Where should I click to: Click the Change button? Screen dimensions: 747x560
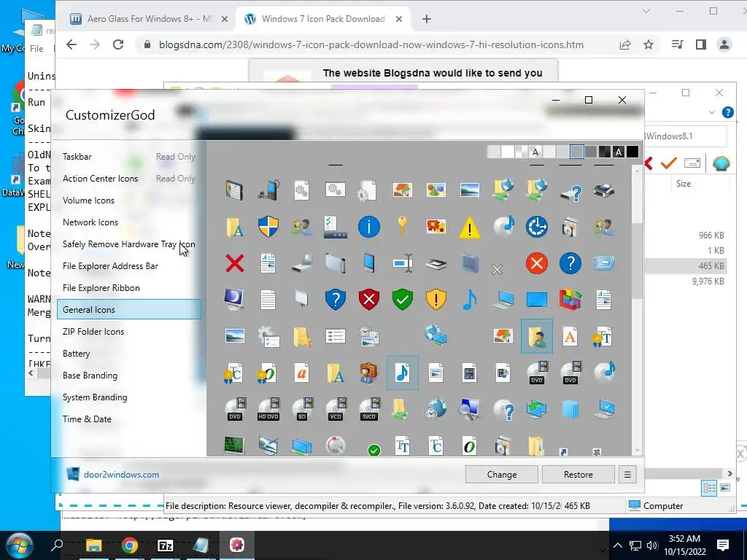[x=502, y=474]
